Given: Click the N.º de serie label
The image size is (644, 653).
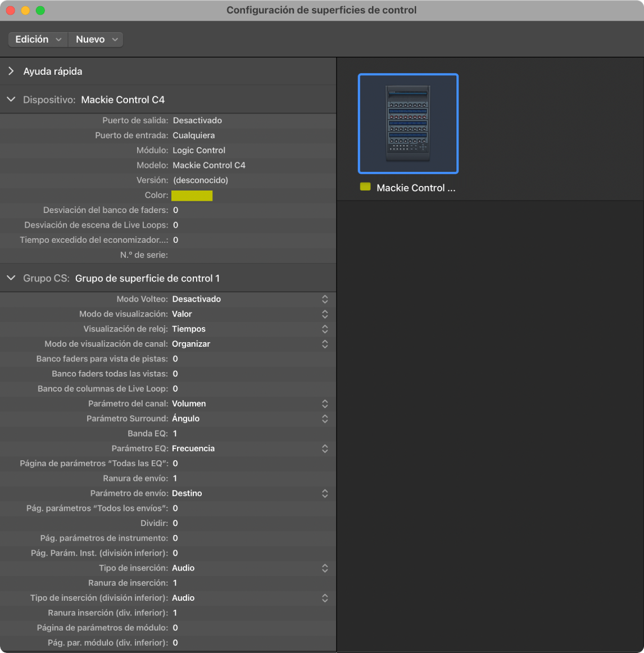Looking at the screenshot, I should coord(144,255).
